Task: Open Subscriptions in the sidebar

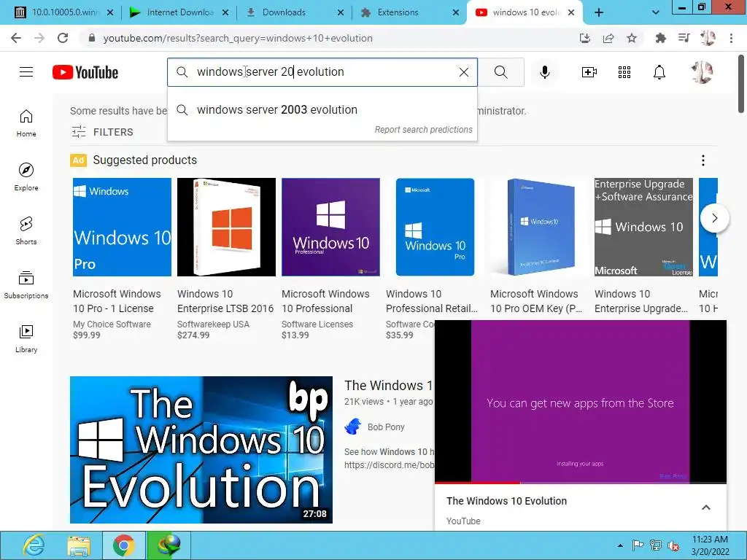Action: pyautogui.click(x=26, y=285)
